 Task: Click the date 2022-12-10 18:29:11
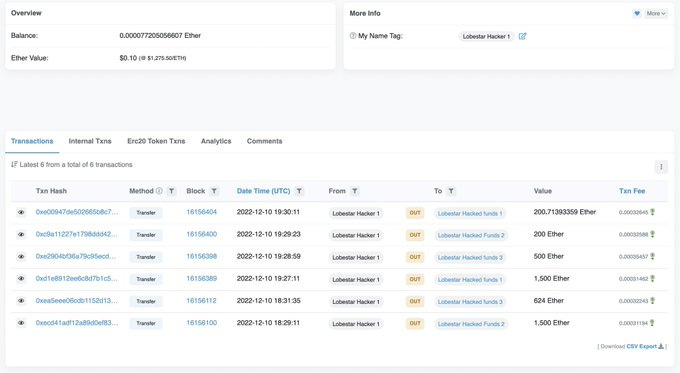pos(268,323)
